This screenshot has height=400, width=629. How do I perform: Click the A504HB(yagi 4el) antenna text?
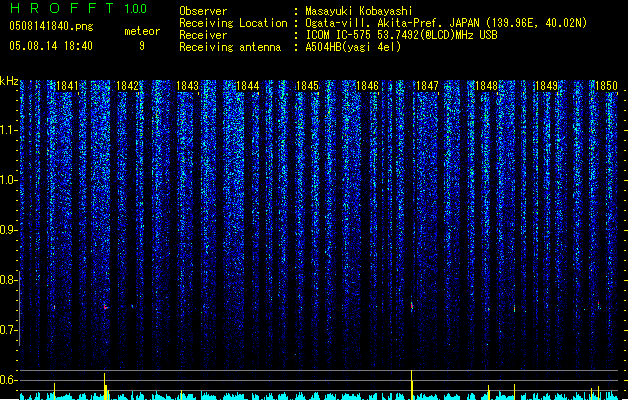(353, 47)
